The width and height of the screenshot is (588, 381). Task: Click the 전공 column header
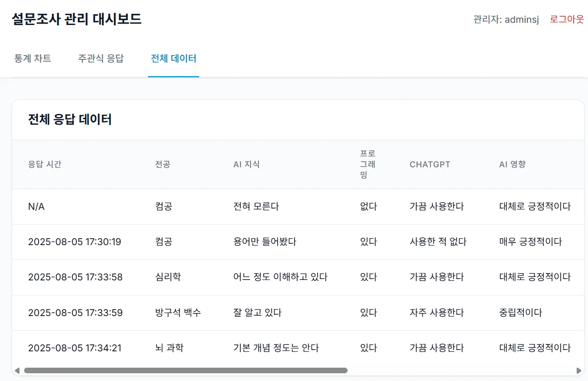(x=163, y=164)
